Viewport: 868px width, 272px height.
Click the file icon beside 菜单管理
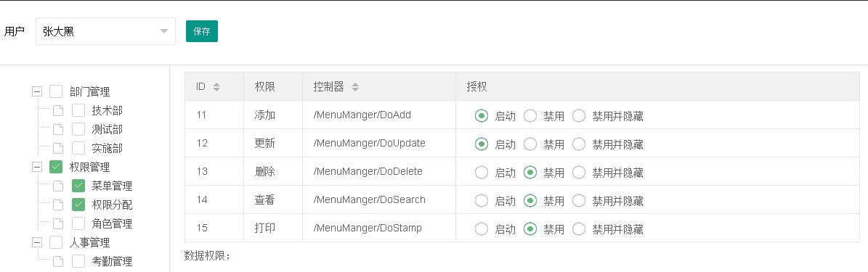[x=58, y=186]
